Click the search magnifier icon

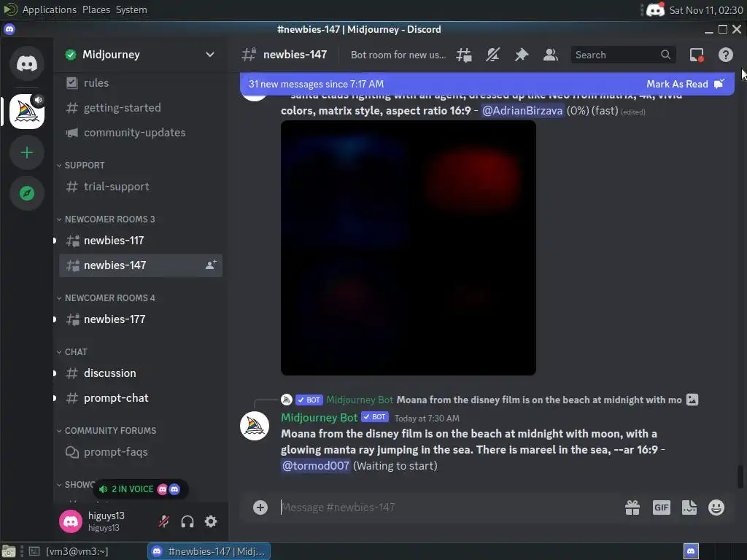(x=665, y=55)
